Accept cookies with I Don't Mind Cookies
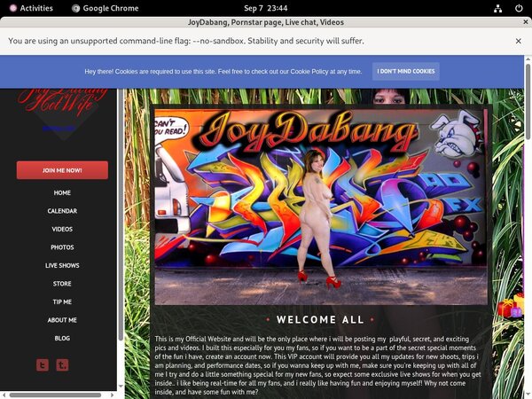This screenshot has width=532, height=399. click(x=406, y=71)
